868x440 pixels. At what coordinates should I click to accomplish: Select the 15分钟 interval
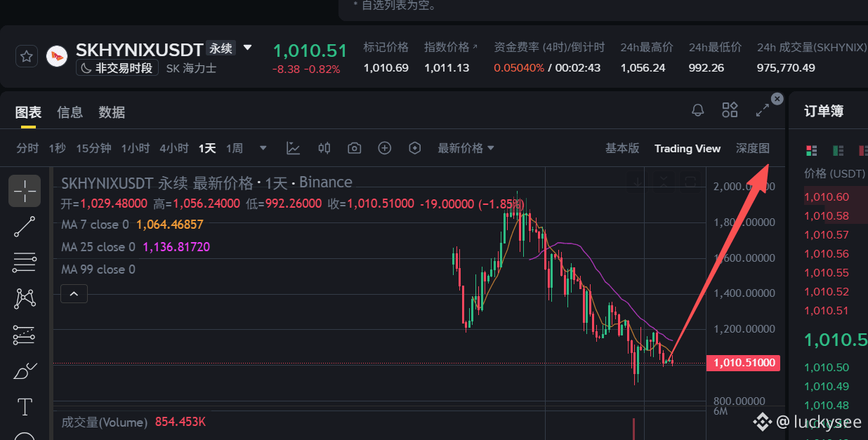point(94,148)
